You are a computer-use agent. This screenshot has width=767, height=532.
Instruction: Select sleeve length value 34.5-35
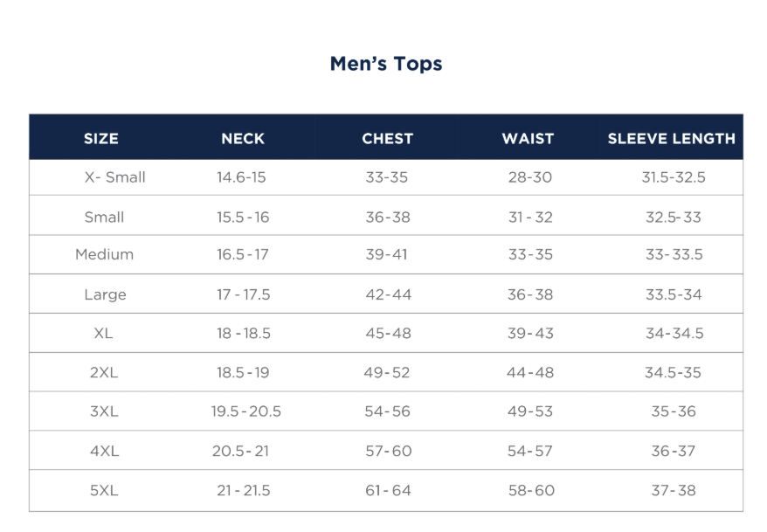[x=673, y=373]
